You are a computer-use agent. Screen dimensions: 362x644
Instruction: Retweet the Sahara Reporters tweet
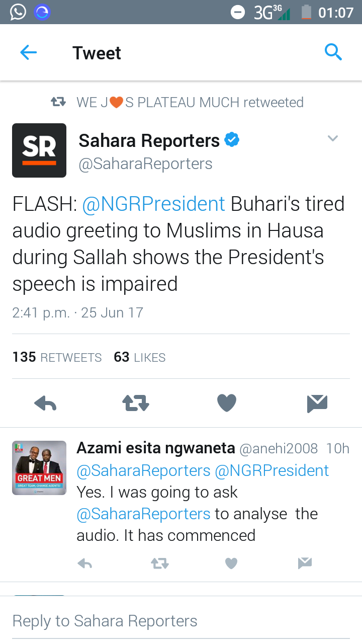[136, 403]
